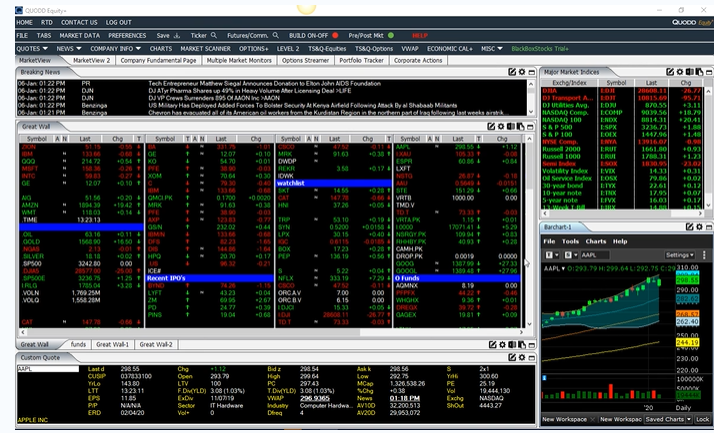
Task: Click the copy icon in Major Market Indices
Action: (x=699, y=72)
